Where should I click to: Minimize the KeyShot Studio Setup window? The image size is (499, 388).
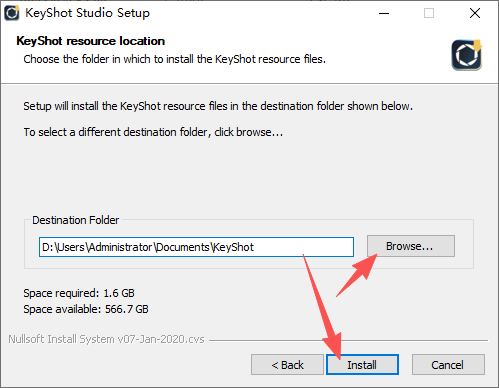click(x=384, y=13)
